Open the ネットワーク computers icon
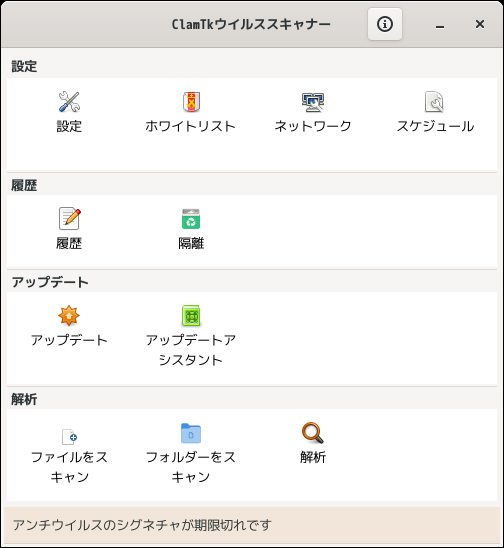The width and height of the screenshot is (504, 548). [313, 102]
